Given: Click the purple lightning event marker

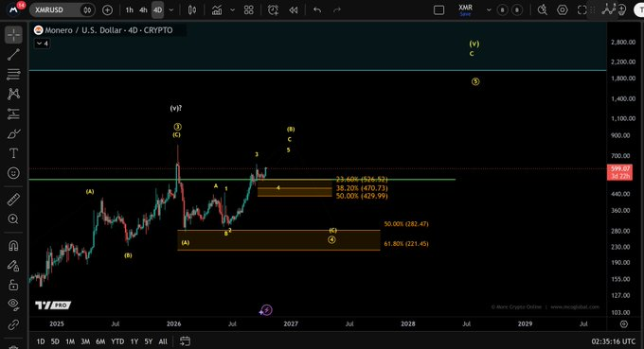Looking at the screenshot, I should 266,310.
